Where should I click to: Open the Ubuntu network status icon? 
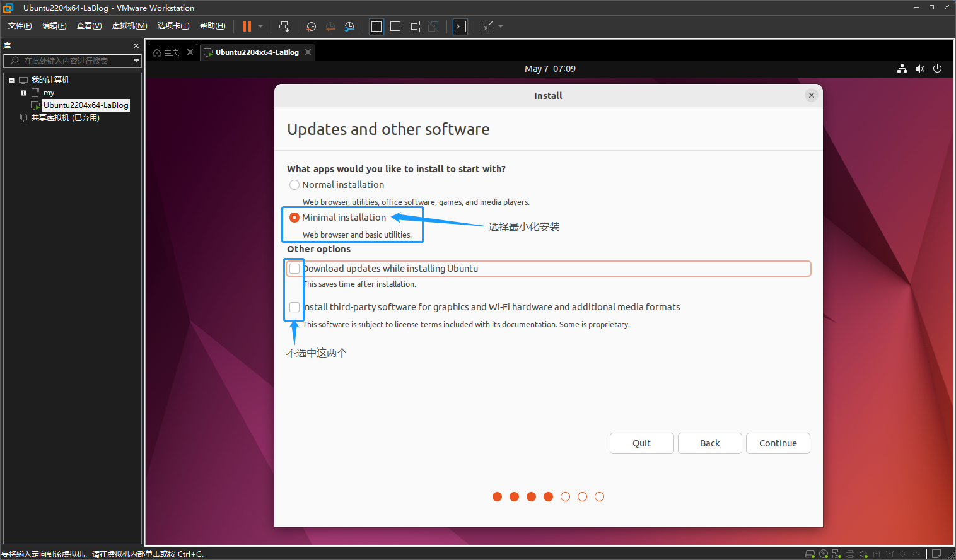902,69
